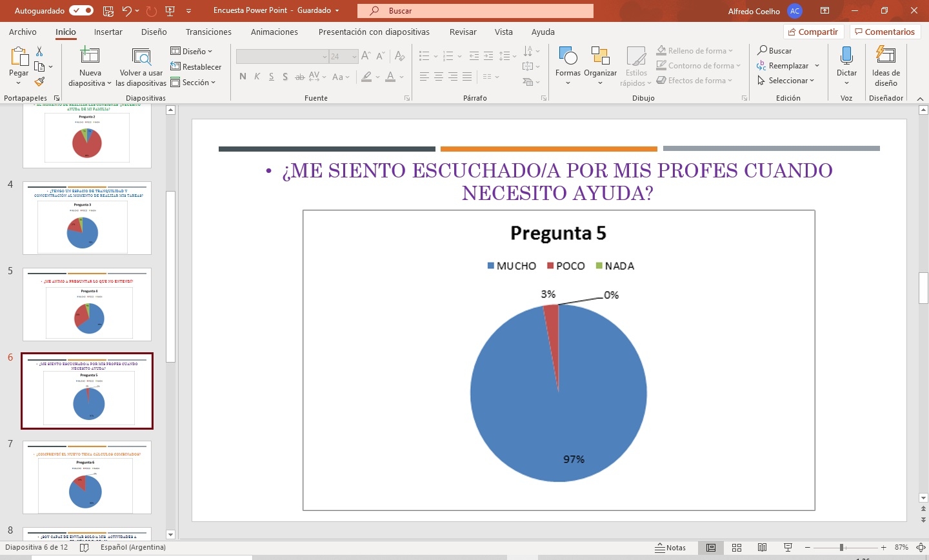The height and width of the screenshot is (560, 929).
Task: Increase the list indent level
Action: click(488, 56)
